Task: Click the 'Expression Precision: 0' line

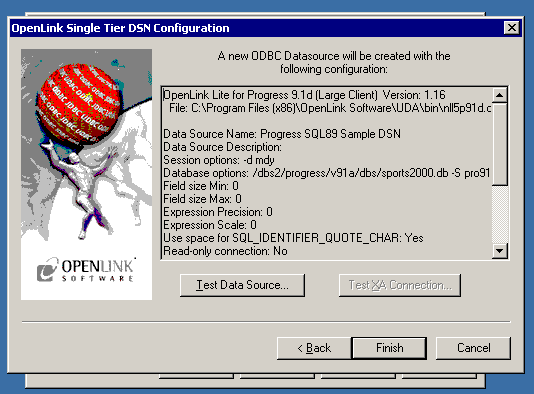Action: point(218,212)
